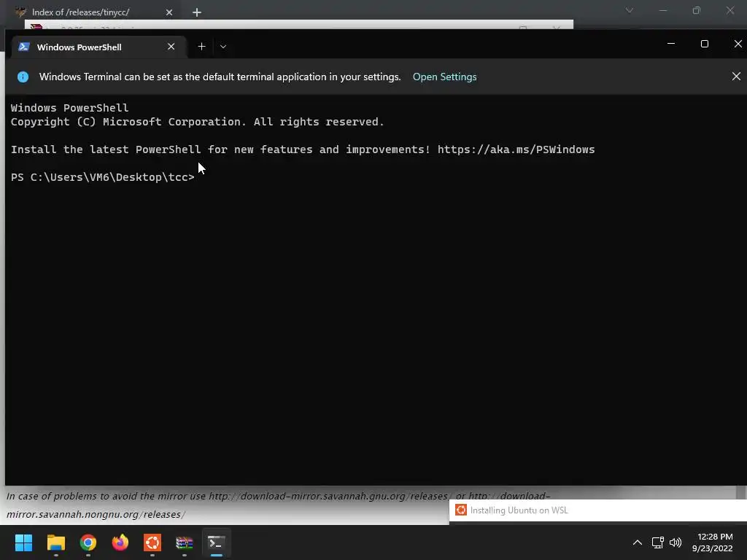
Task: Close the Windows PowerShell tab
Action: 171,47
